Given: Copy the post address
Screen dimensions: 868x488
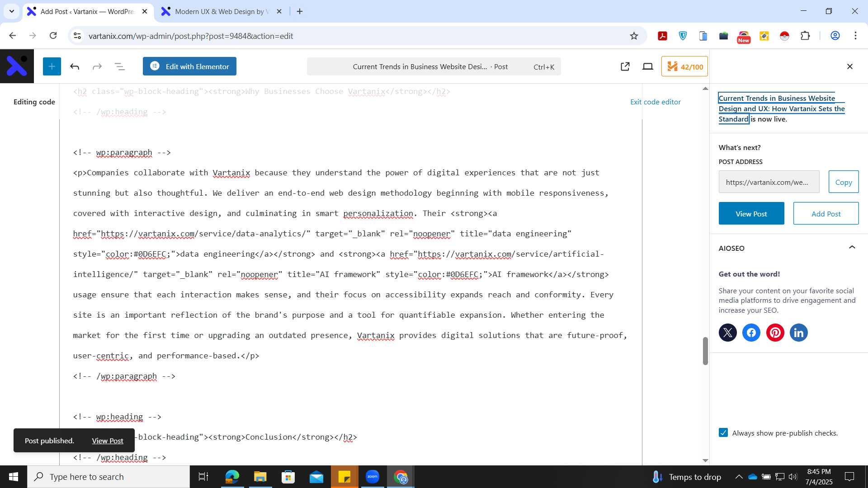Looking at the screenshot, I should [843, 182].
